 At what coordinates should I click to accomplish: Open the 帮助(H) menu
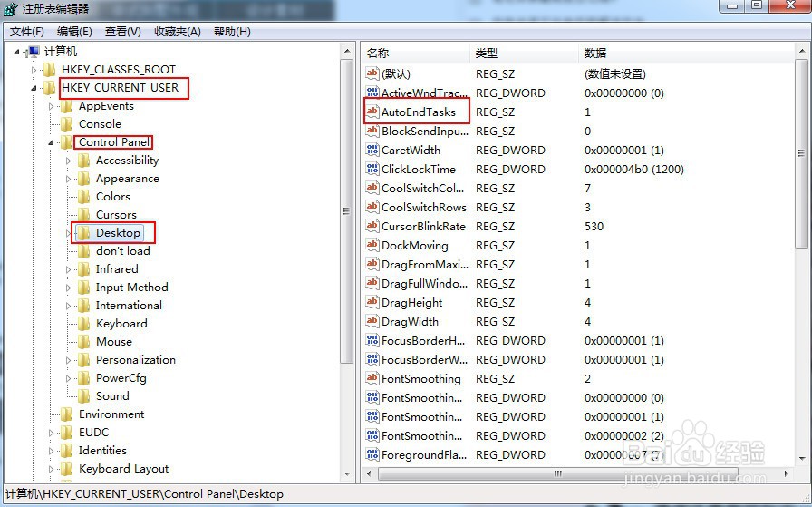point(232,32)
